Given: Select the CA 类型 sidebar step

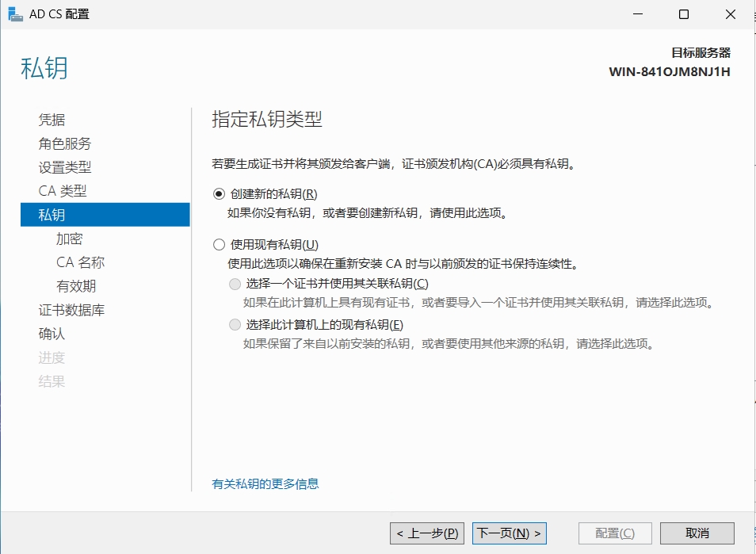Looking at the screenshot, I should (62, 191).
